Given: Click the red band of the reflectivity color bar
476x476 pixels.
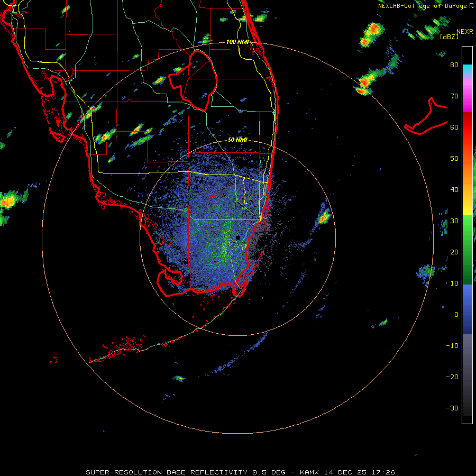Looking at the screenshot, I should [467, 127].
